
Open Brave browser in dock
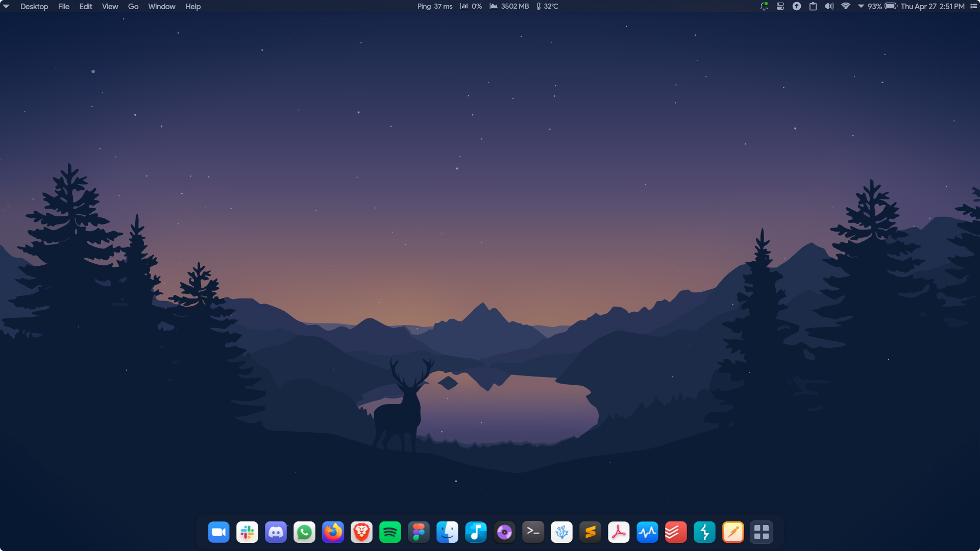(361, 532)
